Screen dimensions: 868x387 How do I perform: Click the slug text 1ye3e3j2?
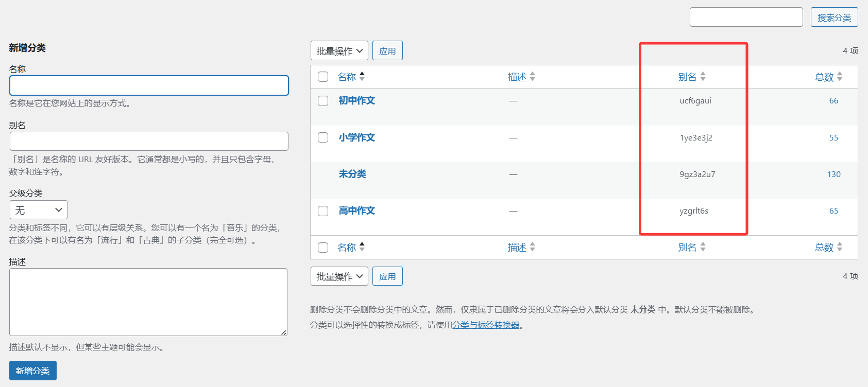coord(696,138)
